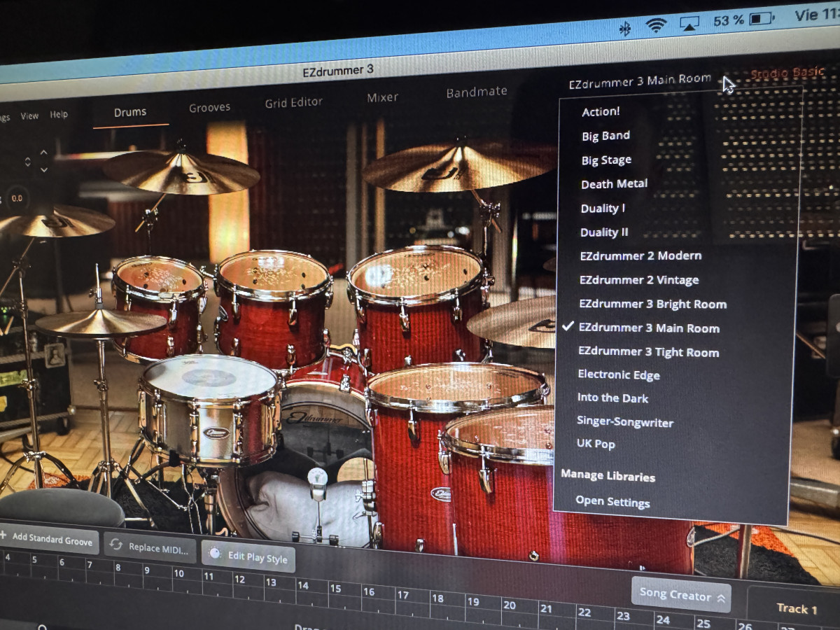
Task: Click the 0.0 value knob on left
Action: 17,198
